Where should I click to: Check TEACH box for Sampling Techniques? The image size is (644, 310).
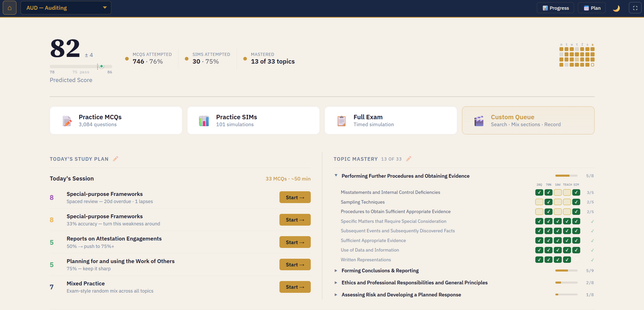tap(567, 202)
